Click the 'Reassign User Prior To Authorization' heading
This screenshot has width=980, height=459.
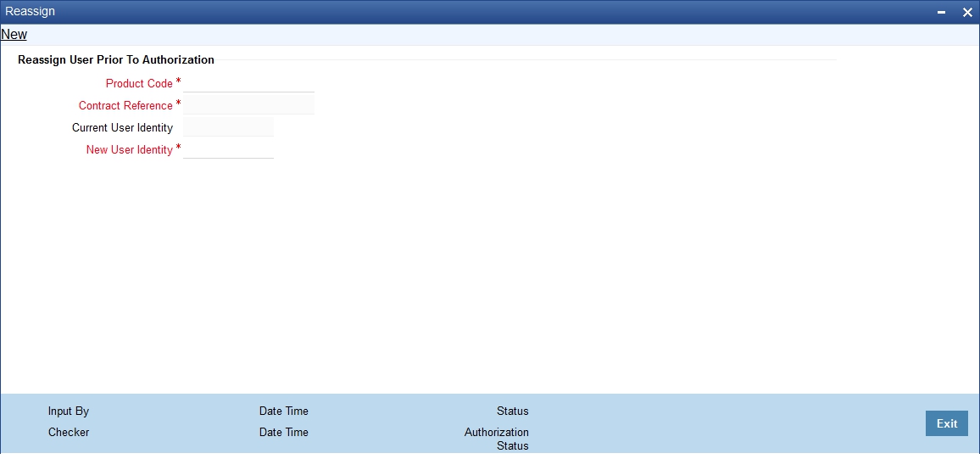[x=116, y=60]
